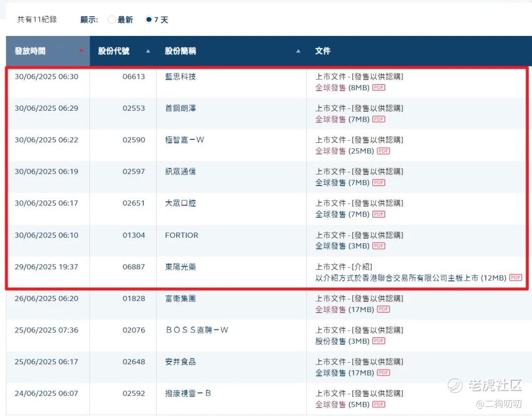Screen dimensions: 532x416
Task: Click stock name 極智嘉-W
Action: (x=185, y=140)
